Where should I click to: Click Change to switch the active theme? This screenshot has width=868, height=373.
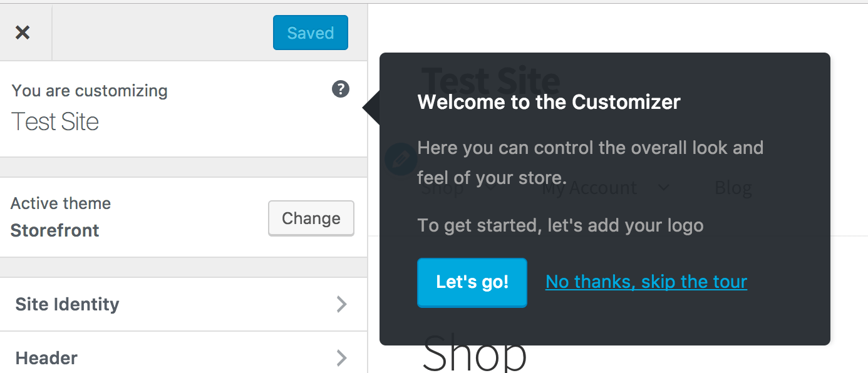311,218
